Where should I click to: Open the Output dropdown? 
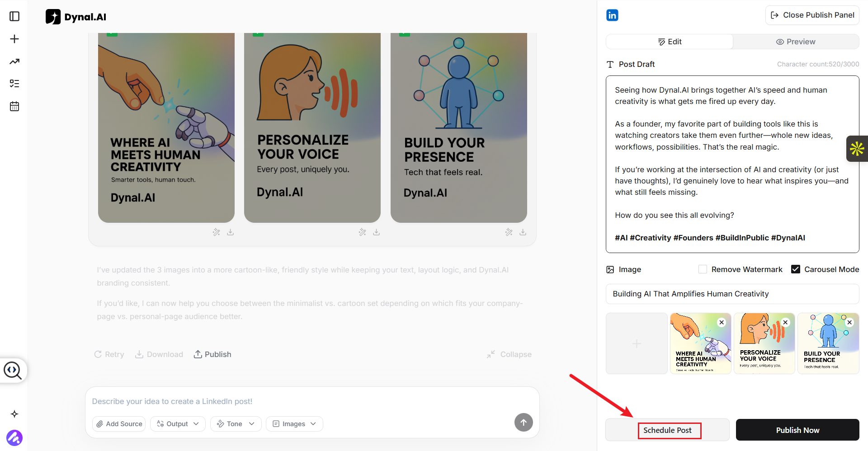click(x=178, y=424)
